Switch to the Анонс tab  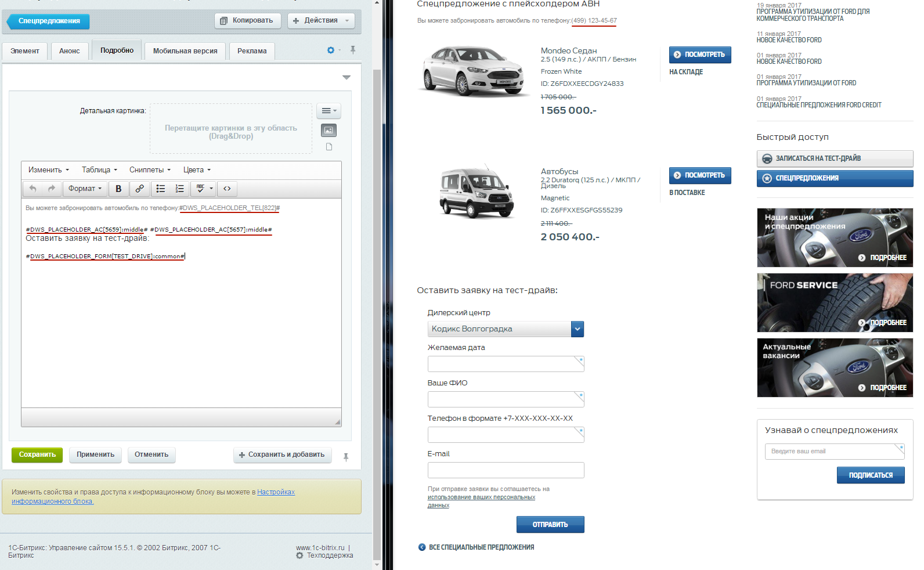70,51
